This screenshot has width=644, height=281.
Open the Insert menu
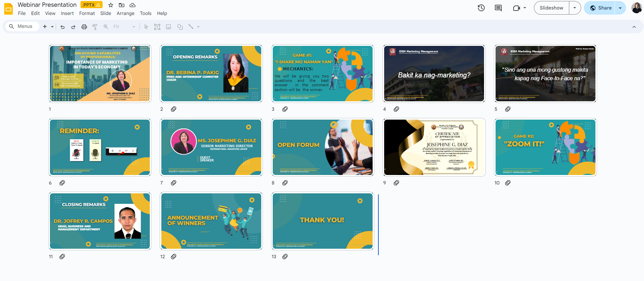coord(67,13)
